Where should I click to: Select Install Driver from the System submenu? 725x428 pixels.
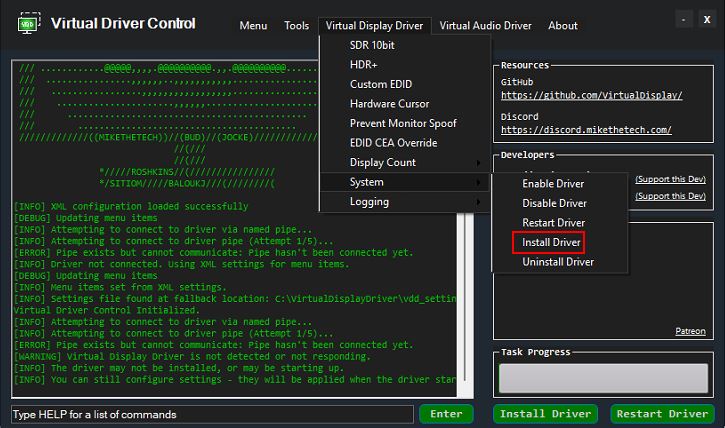tap(551, 242)
